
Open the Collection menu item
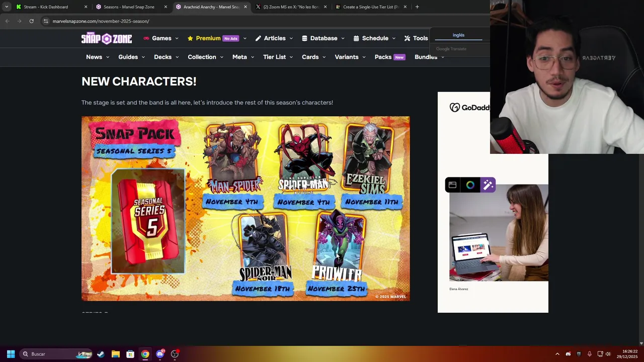(x=202, y=57)
